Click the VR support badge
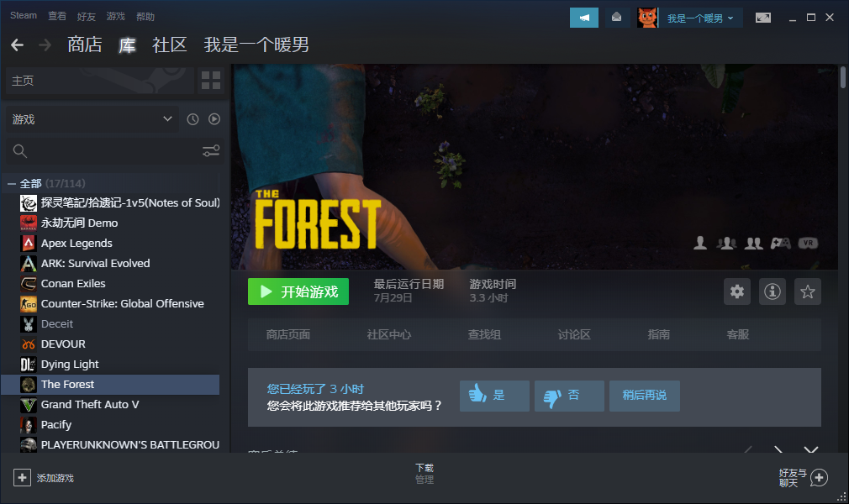 pos(808,243)
